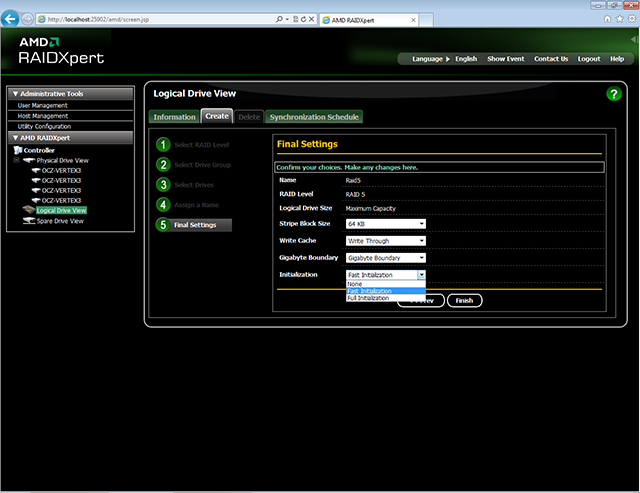Click Show Event in top menu

coord(506,59)
